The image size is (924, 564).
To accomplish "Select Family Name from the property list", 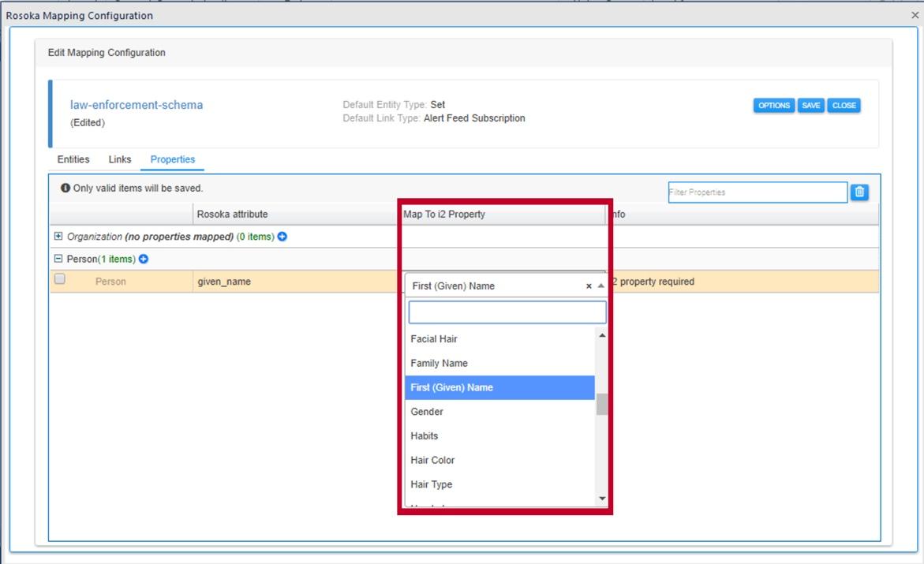I will 439,364.
